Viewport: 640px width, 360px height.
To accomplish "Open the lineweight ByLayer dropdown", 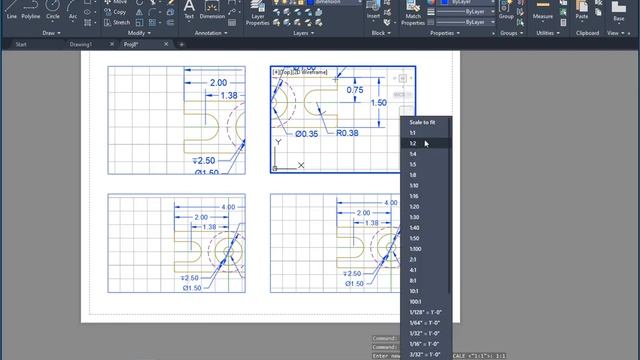I will point(466,12).
